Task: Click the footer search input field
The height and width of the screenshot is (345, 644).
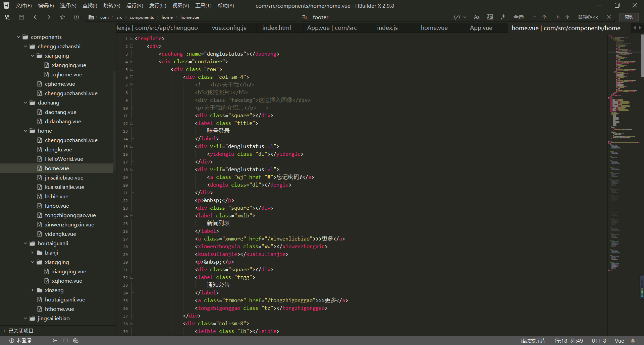Action: [x=379, y=17]
